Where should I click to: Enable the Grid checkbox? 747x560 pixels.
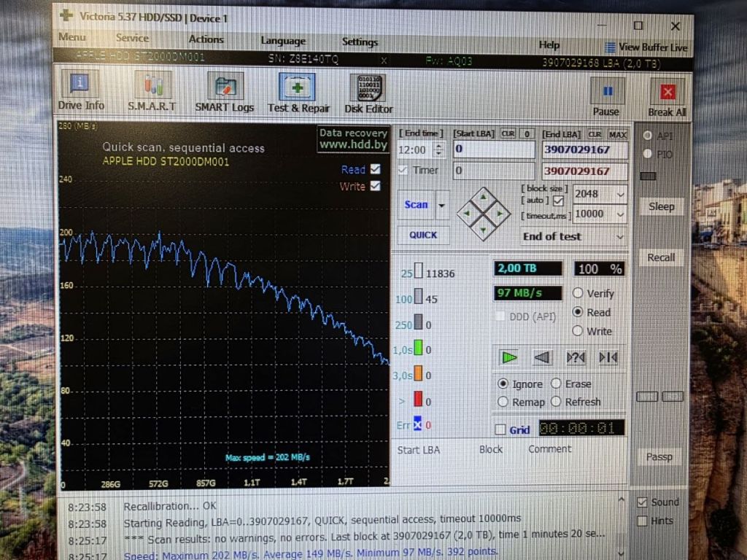(500, 429)
